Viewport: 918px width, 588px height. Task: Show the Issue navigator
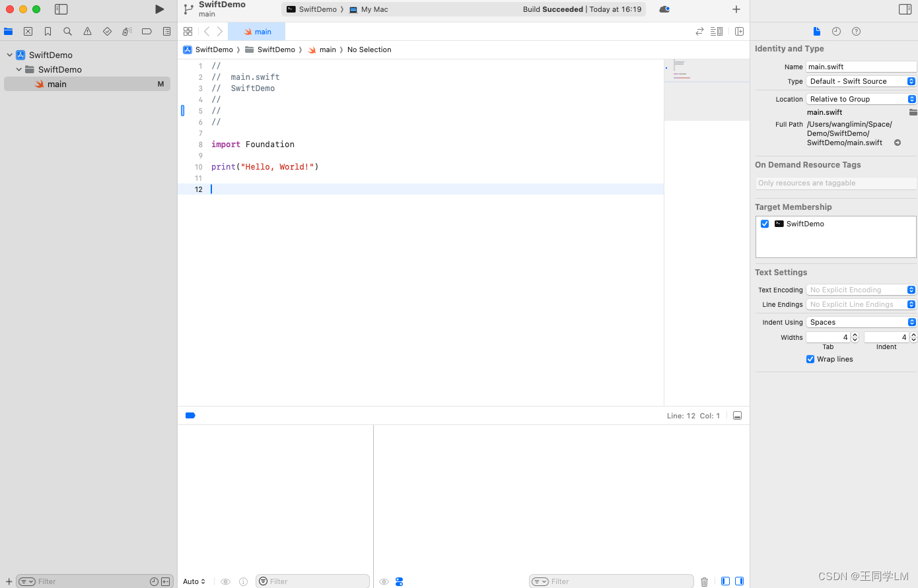click(x=87, y=31)
